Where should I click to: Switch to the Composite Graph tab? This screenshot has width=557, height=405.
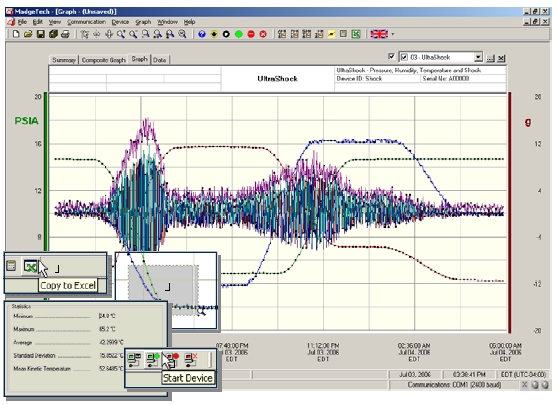(103, 60)
